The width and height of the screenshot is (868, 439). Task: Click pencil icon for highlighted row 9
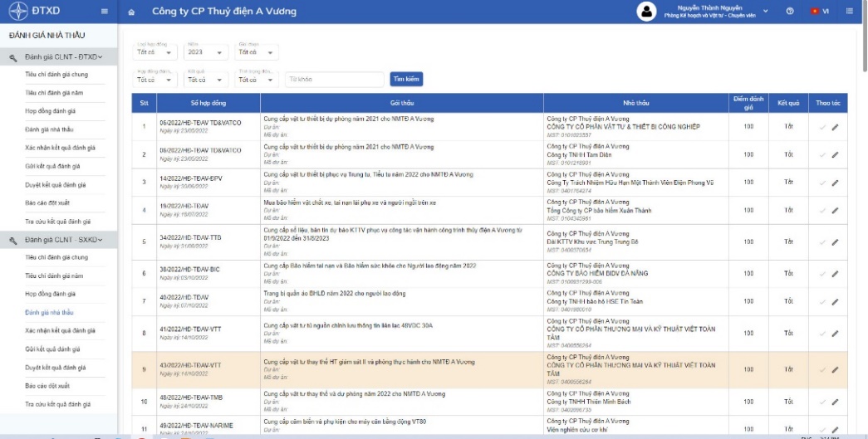tap(835, 370)
